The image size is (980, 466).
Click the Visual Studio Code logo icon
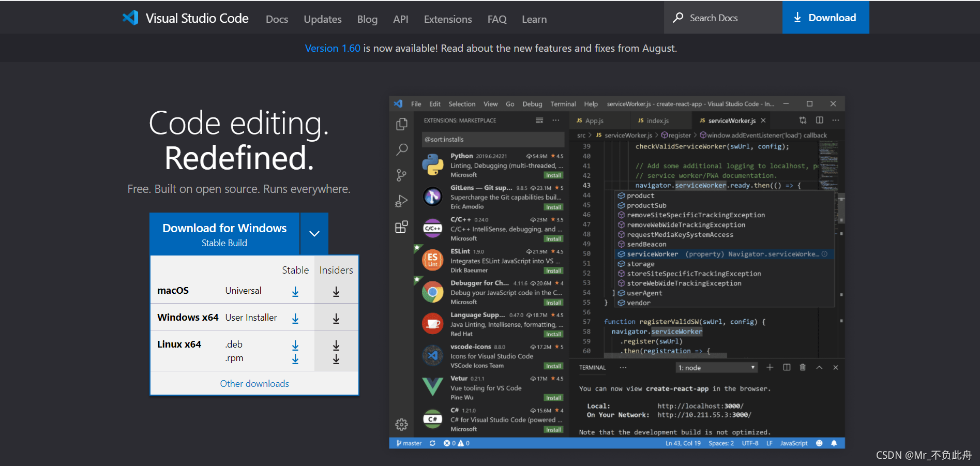[x=130, y=18]
